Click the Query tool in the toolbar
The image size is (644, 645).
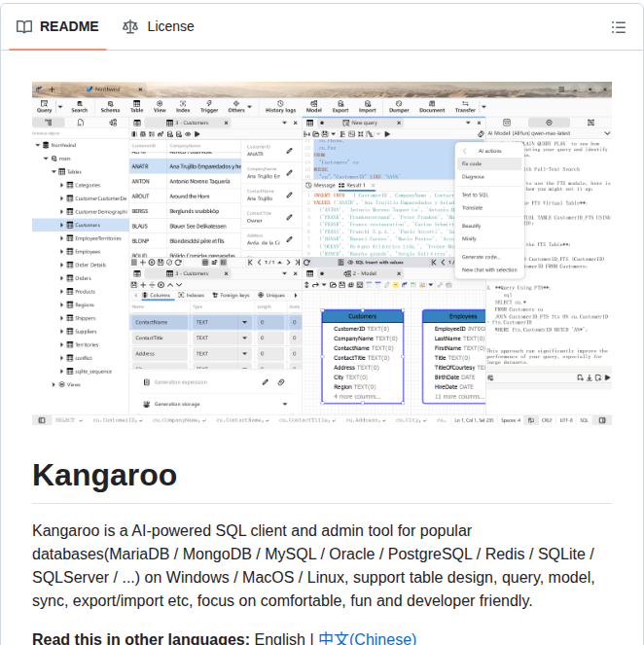(44, 107)
